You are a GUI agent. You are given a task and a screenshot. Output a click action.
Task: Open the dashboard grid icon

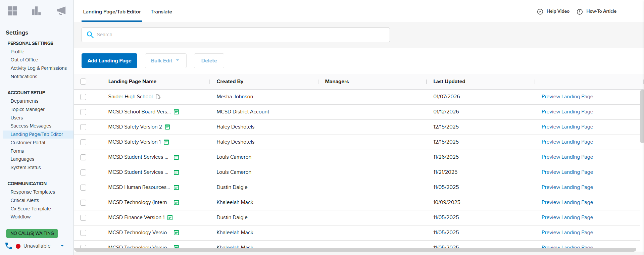click(x=12, y=11)
